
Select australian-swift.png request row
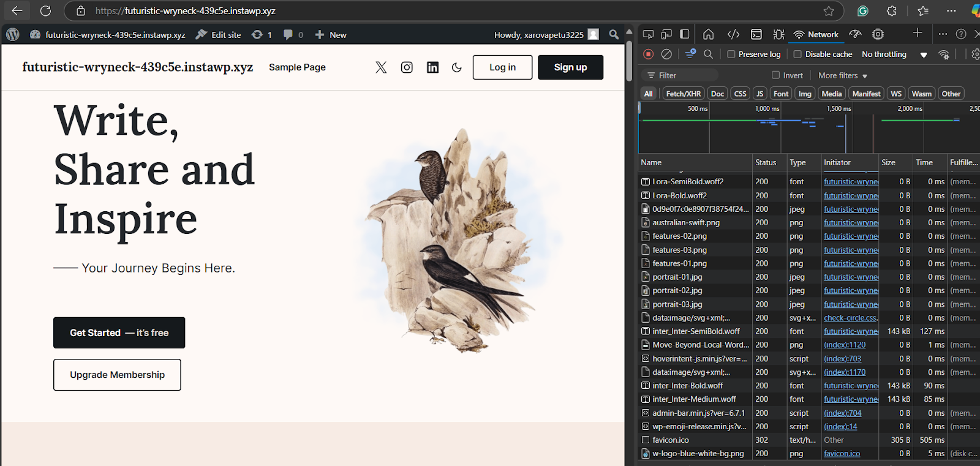click(x=809, y=222)
